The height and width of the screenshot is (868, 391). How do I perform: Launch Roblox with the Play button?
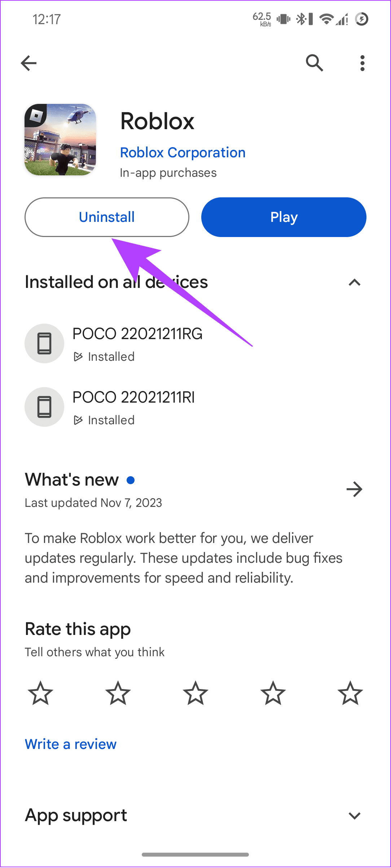283,217
